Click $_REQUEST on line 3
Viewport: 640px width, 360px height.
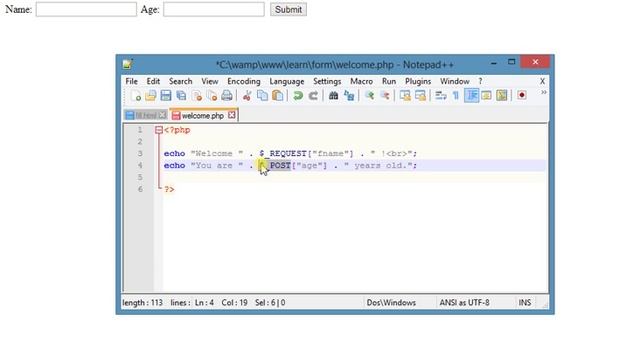pos(282,153)
